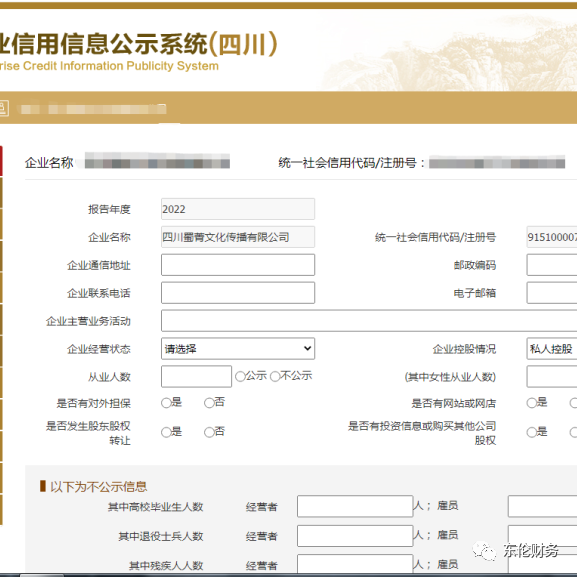Click the 企业通信地址 input field

pos(238,265)
